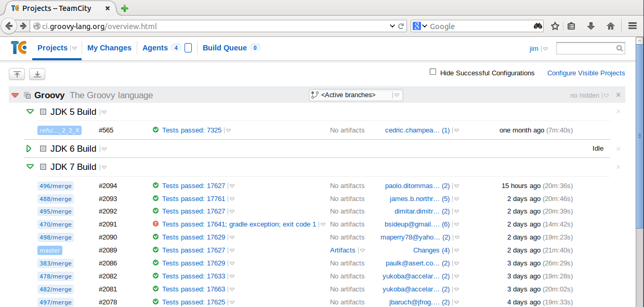Click the Firefox home icon
This screenshot has width=644, height=307.
pyautogui.click(x=611, y=26)
